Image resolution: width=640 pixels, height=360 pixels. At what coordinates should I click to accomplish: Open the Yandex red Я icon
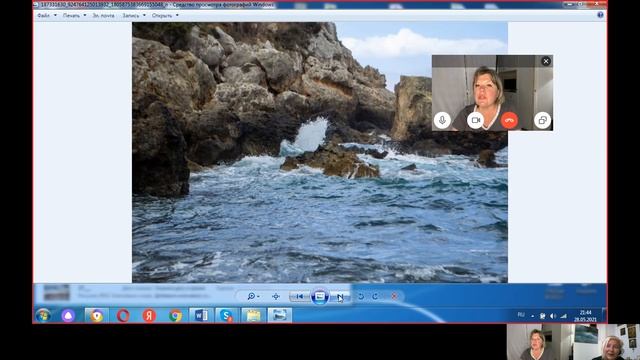click(x=149, y=316)
